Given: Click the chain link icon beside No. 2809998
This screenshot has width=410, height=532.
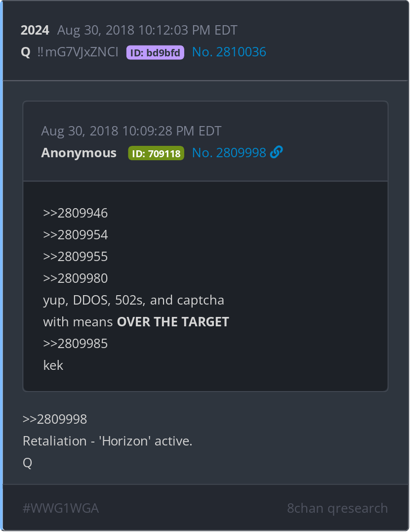Looking at the screenshot, I should (276, 152).
